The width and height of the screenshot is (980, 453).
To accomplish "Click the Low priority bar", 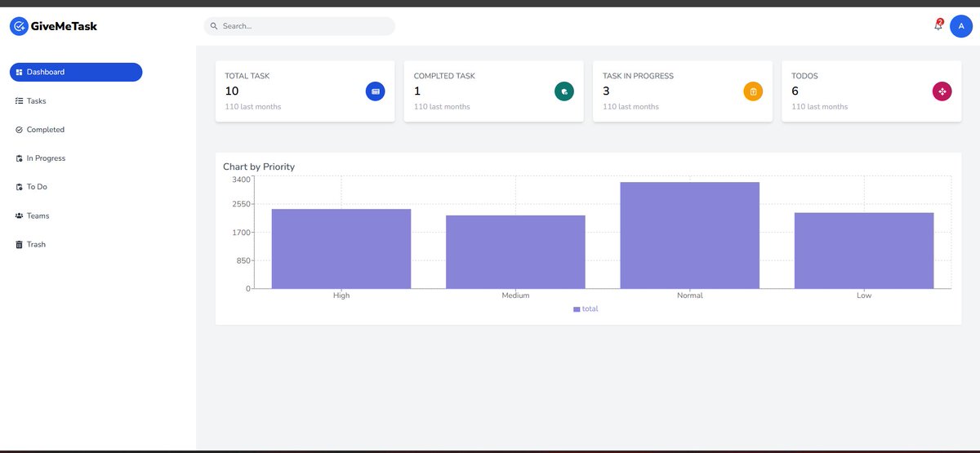I will click(864, 251).
